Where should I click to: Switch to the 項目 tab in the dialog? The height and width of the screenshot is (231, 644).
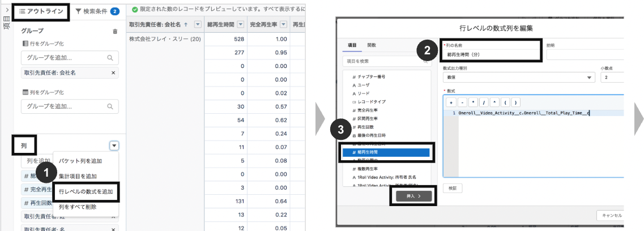(x=352, y=45)
